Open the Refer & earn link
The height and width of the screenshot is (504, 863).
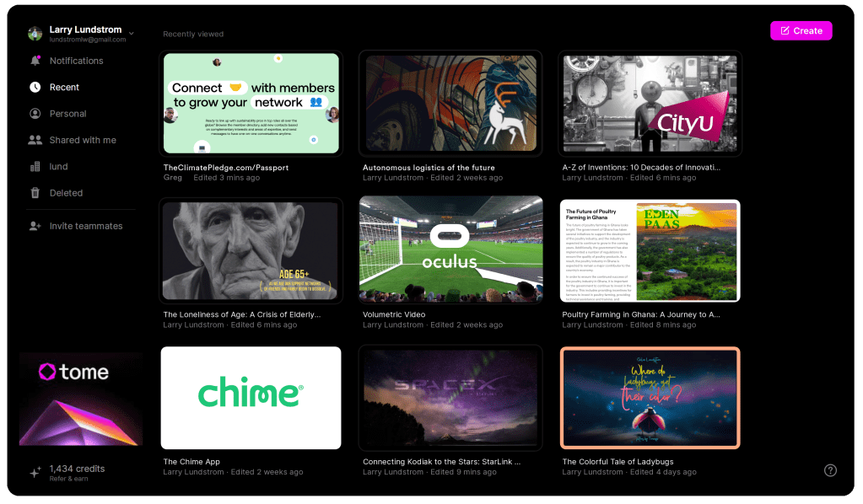tap(70, 479)
